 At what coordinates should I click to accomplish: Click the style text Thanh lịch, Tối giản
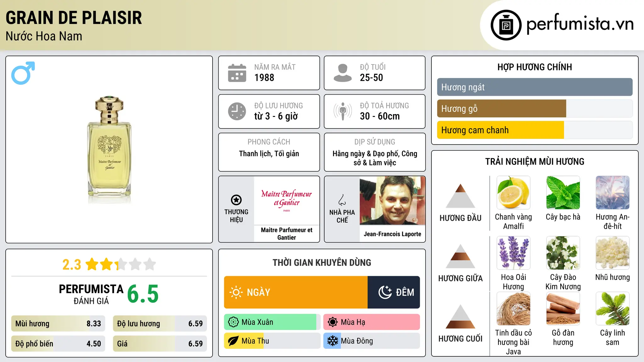269,154
